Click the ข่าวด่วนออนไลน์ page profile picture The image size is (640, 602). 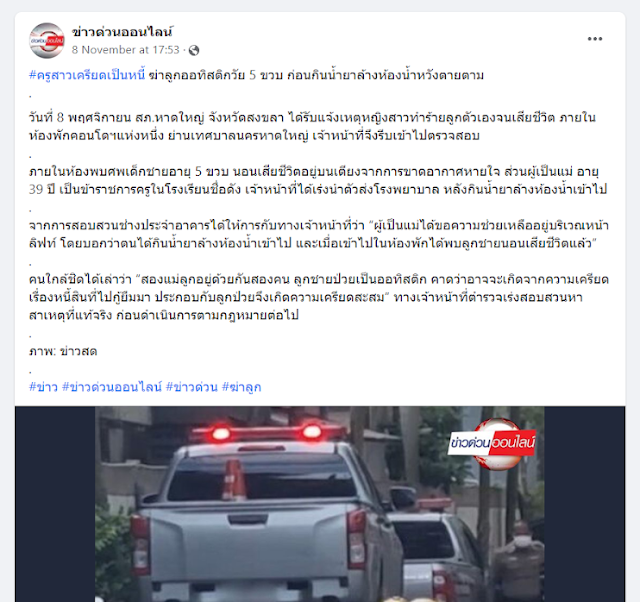pos(47,40)
